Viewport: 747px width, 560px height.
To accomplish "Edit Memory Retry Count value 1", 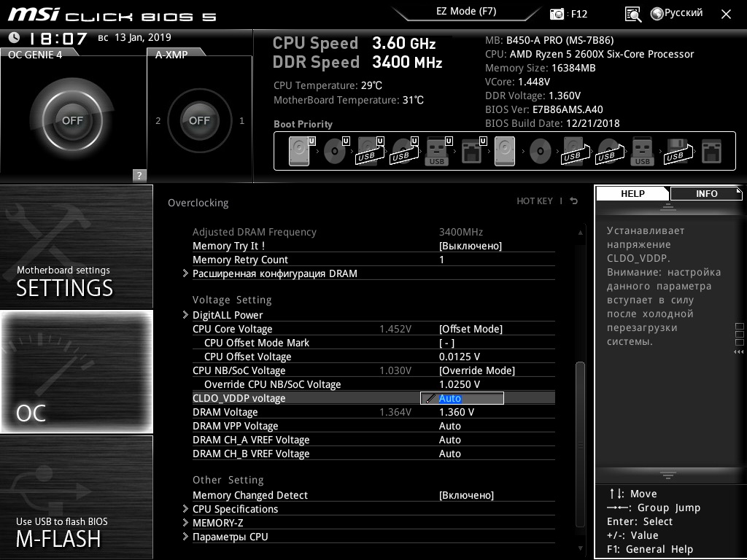I will (441, 260).
